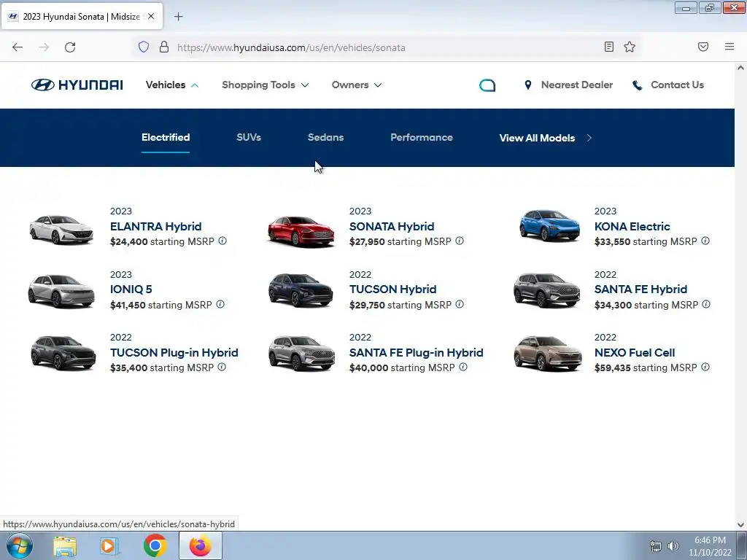Image resolution: width=747 pixels, height=560 pixels.
Task: Open the ELANTRA Hybrid model link
Action: pos(156,227)
